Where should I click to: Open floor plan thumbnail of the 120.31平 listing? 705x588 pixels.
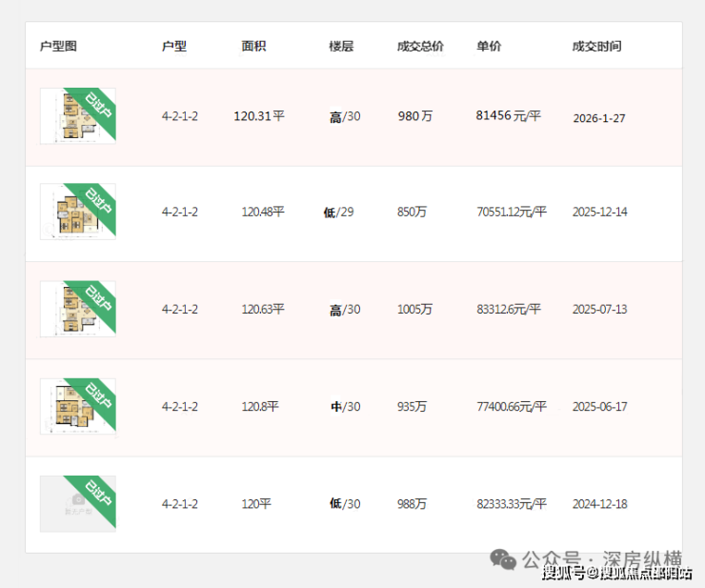(x=78, y=116)
